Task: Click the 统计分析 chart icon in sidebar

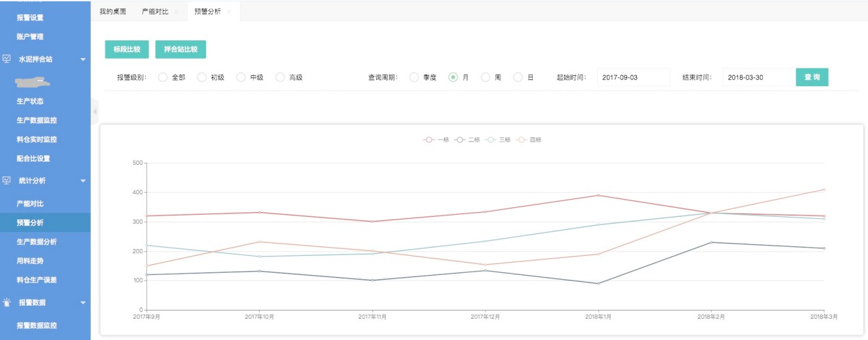Action: (x=7, y=181)
